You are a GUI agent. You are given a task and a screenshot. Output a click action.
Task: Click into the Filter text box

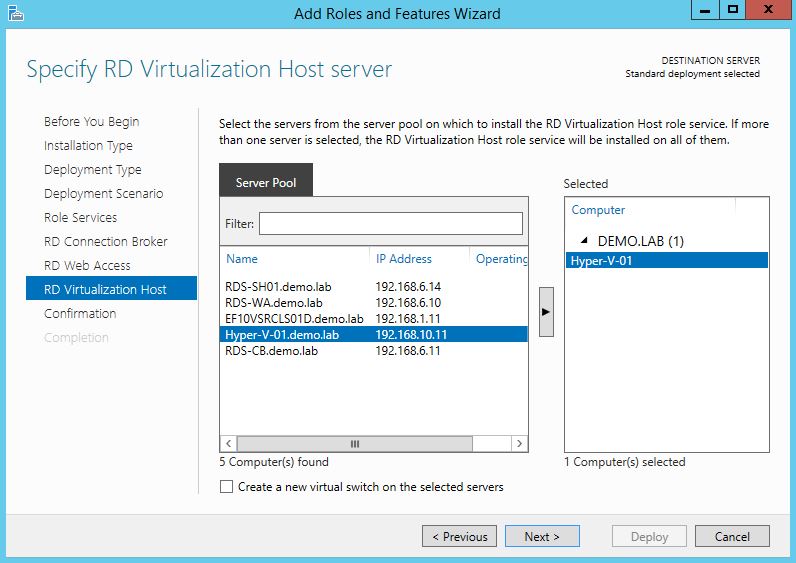tap(390, 223)
